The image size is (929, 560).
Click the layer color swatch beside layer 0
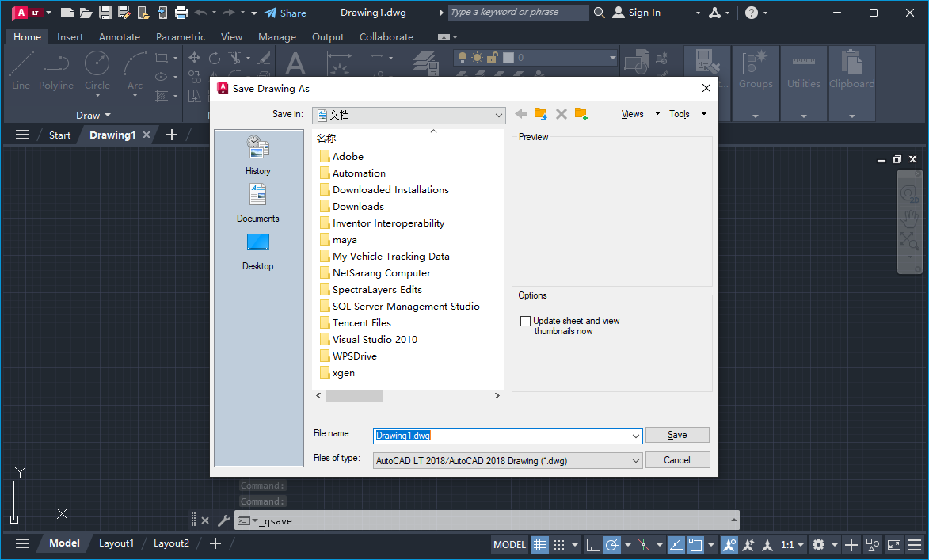pyautogui.click(x=508, y=58)
